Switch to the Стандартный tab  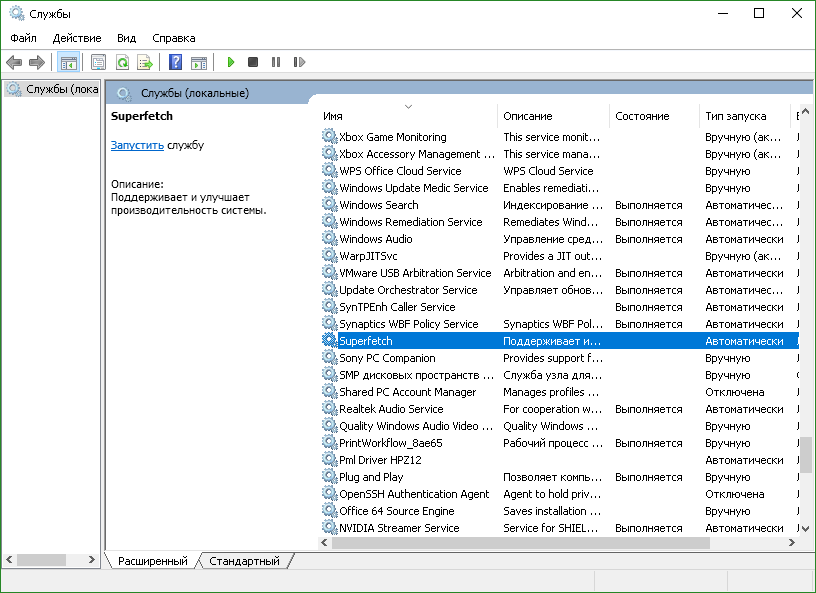pos(244,561)
